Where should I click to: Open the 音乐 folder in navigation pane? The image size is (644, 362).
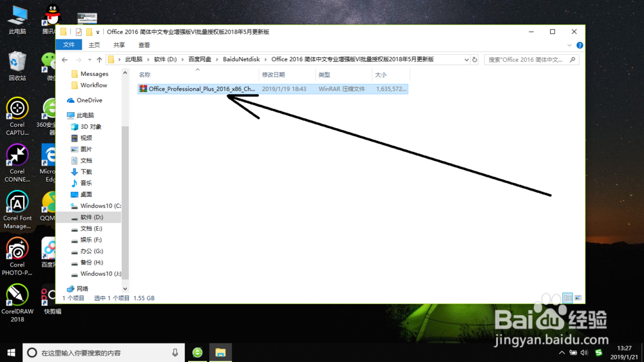(82, 184)
